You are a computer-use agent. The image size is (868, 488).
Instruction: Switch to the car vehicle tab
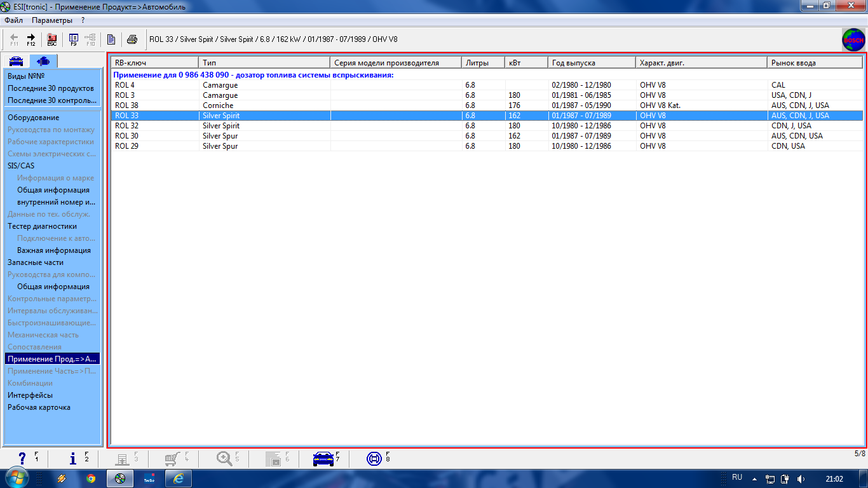click(16, 61)
